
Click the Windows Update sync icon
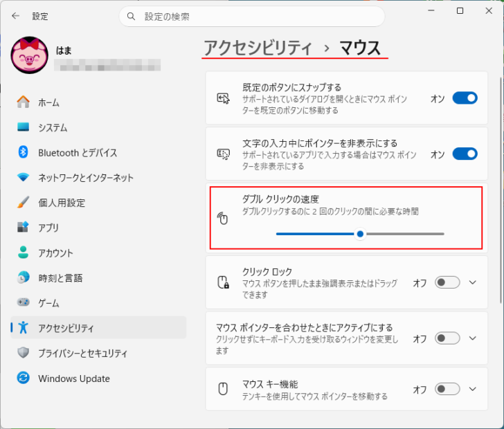23,378
